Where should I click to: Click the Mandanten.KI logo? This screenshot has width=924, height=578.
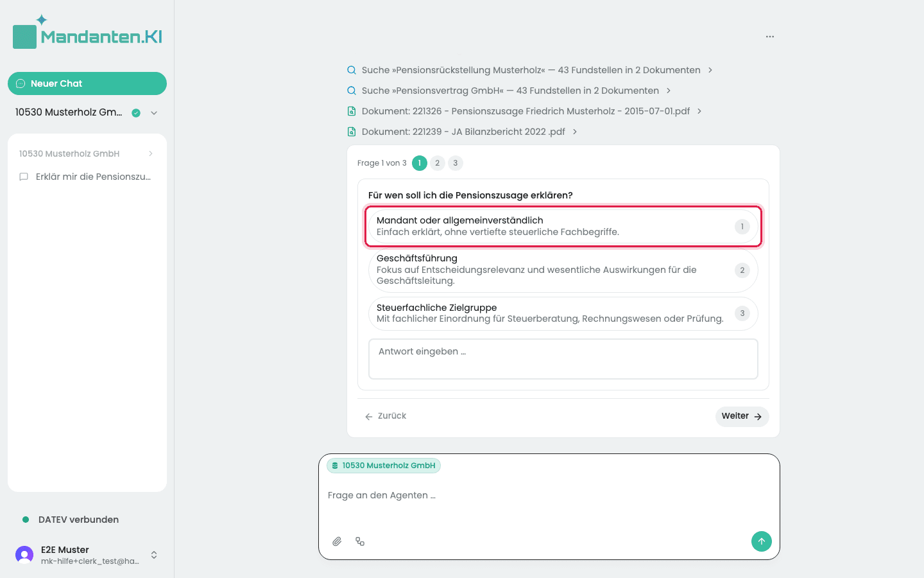87,32
